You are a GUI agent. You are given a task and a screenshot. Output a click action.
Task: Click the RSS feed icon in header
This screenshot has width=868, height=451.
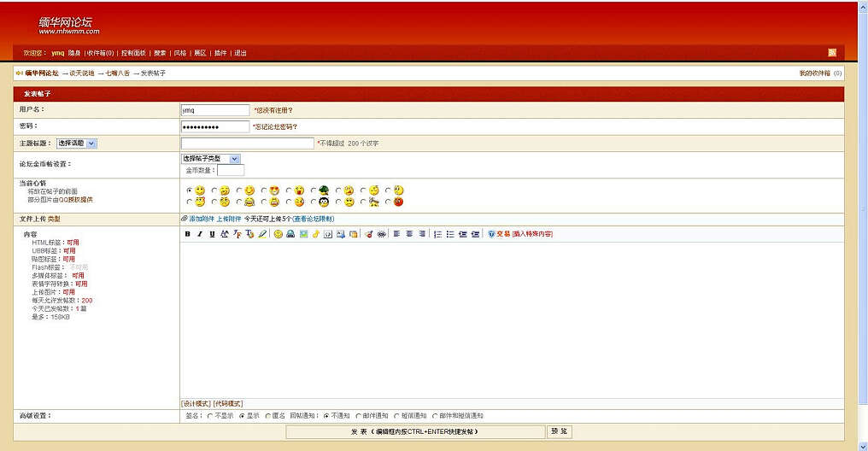coord(832,53)
